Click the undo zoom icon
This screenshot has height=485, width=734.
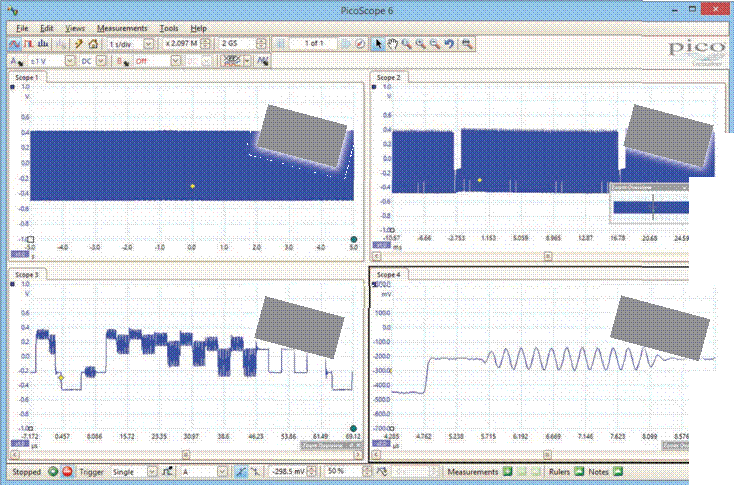coord(449,44)
